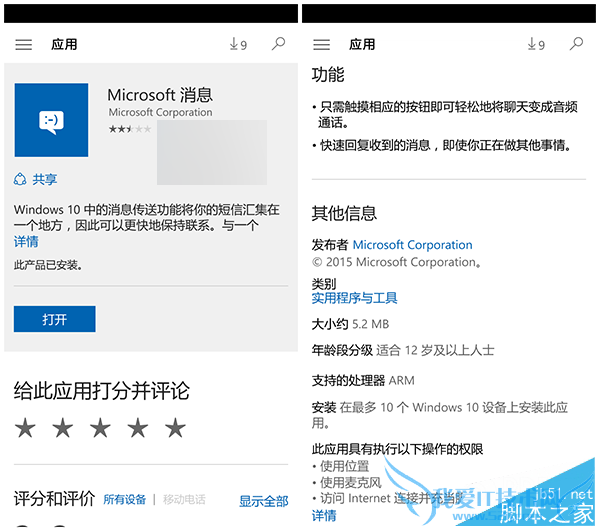Click the app star rating under title
This screenshot has height=531, width=600.
[130, 129]
